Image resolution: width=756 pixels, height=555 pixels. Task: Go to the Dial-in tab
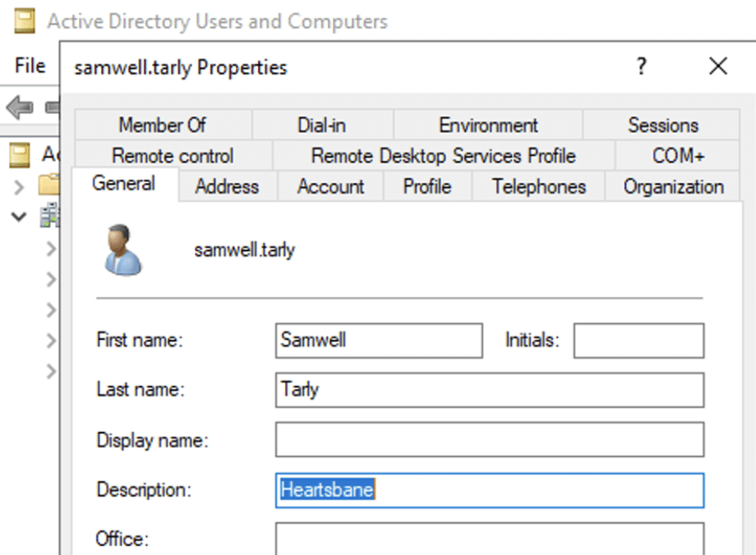321,126
